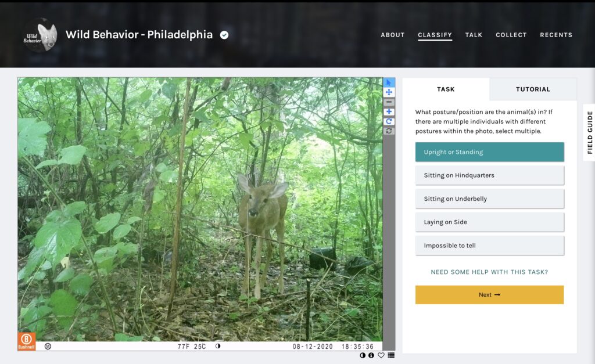Choose the Sitting on Underbelly option

489,199
